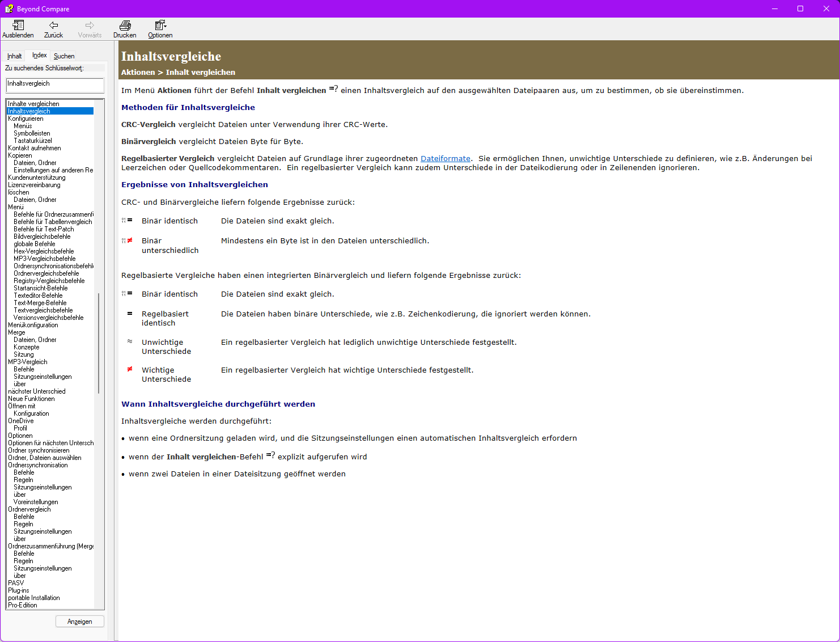Select 'Ordnervergleich' index entry
840x642 pixels.
pyautogui.click(x=29, y=509)
